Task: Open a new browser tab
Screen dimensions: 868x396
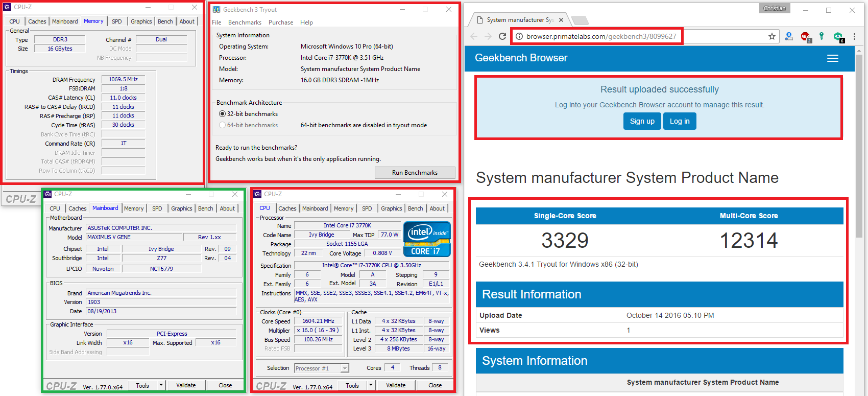Action: pyautogui.click(x=580, y=20)
